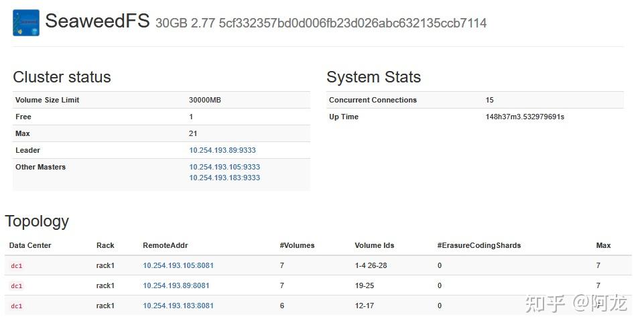
Task: Click the Data Center column header
Action: click(x=30, y=245)
